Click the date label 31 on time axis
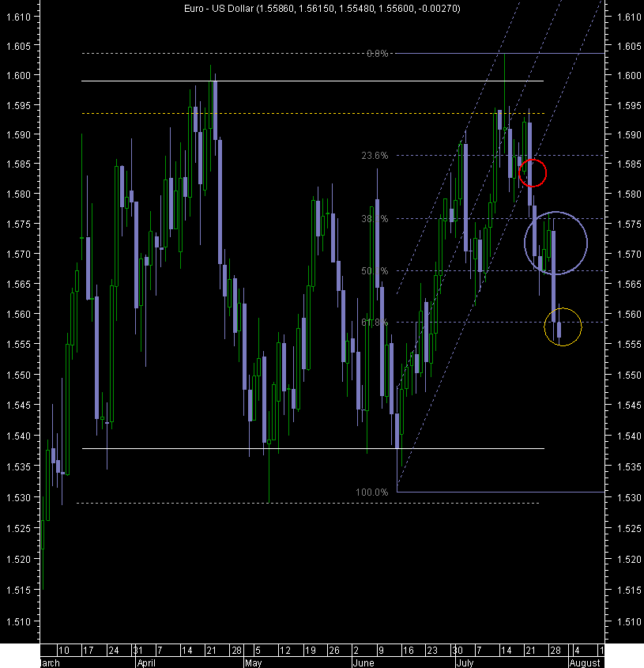 (137, 651)
